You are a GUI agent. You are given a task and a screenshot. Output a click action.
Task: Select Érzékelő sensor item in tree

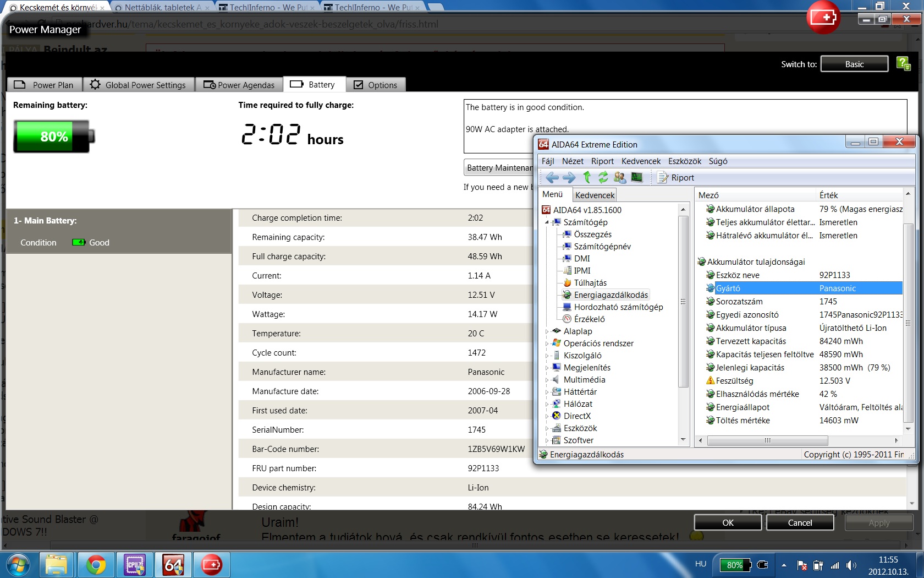(584, 319)
